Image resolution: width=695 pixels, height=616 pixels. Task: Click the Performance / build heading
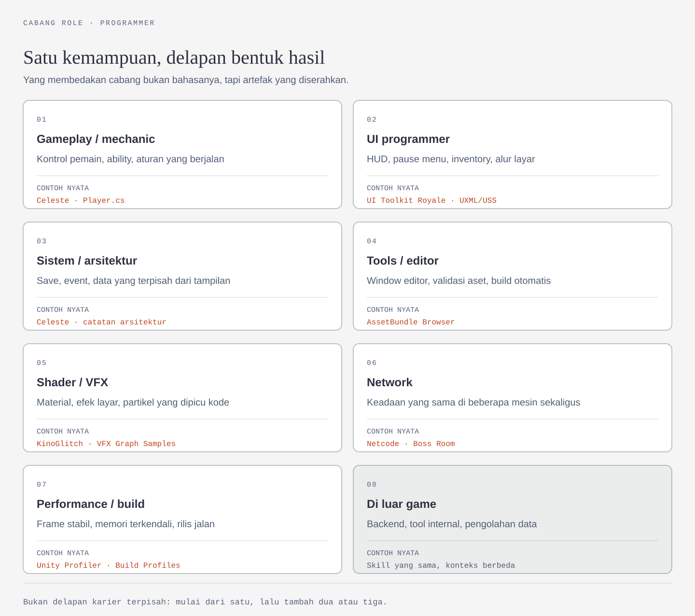pos(91,504)
